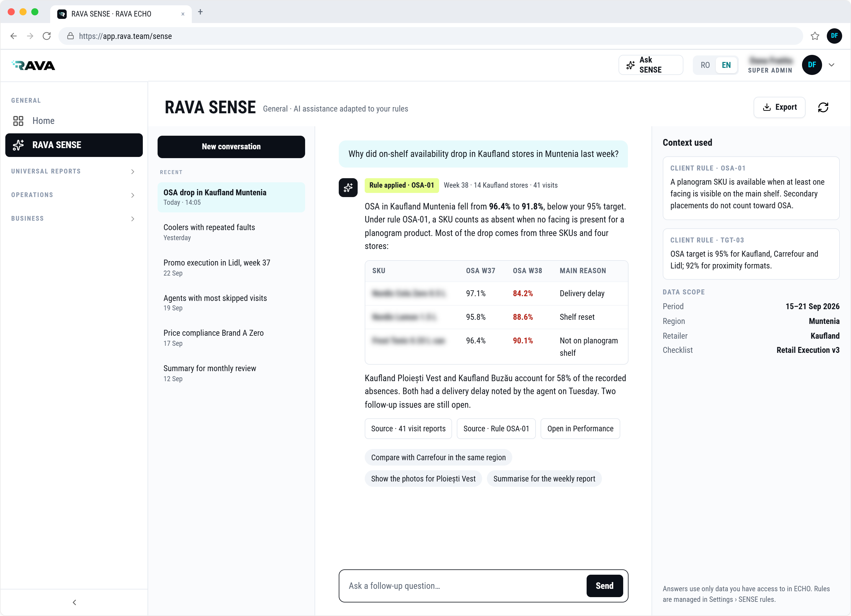Click the 88.6% OSA W38 value
The width and height of the screenshot is (851, 616).
click(x=523, y=317)
